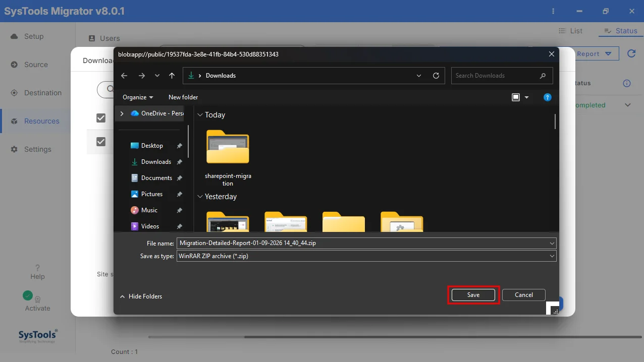Screen dimensions: 644x362
Task: Switch to the Status tab
Action: point(620,31)
